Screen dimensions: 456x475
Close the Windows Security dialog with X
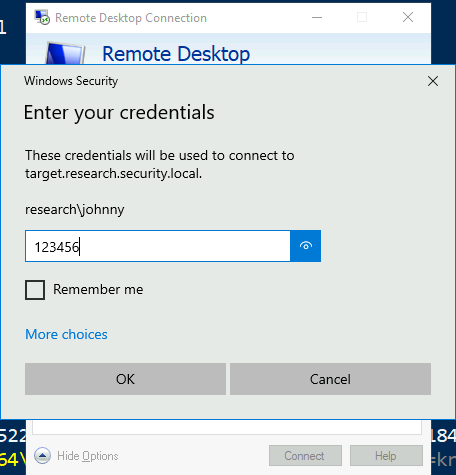[x=433, y=81]
